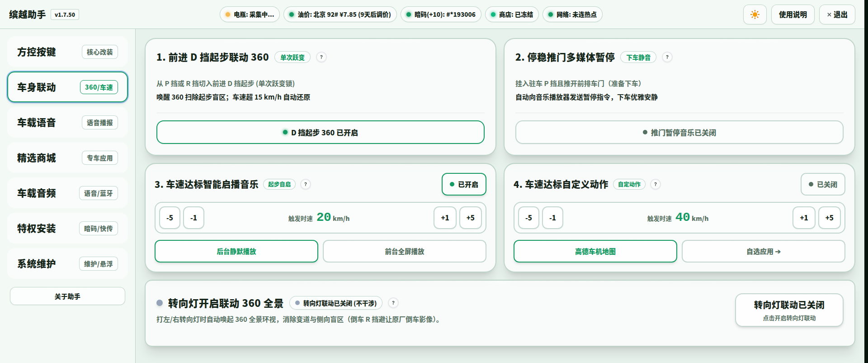Increase music trigger speed by 1
The height and width of the screenshot is (363, 868).
[445, 218]
